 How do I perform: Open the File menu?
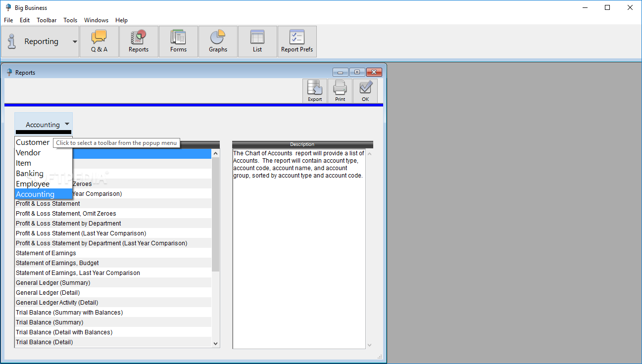click(x=8, y=20)
